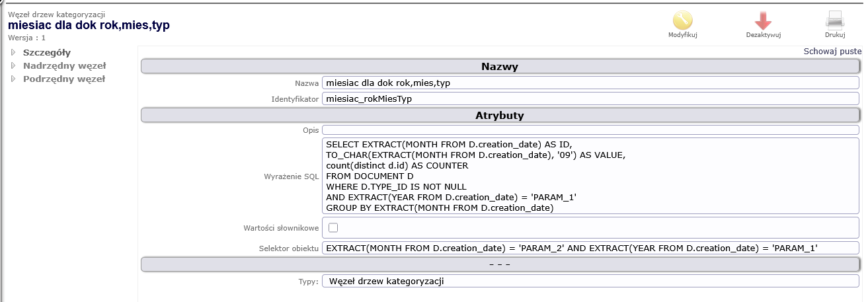Image resolution: width=868 pixels, height=302 pixels.
Task: Click the Dezaktywuj red arrow icon
Action: [x=764, y=20]
